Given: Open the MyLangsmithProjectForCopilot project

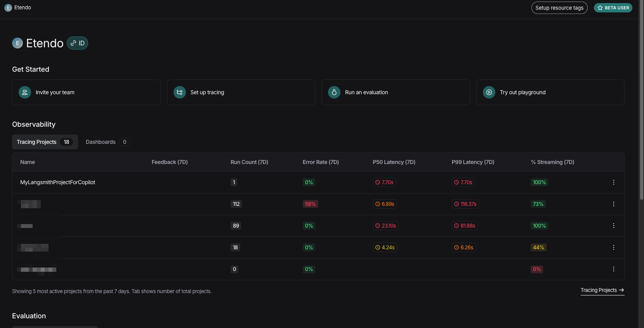Looking at the screenshot, I should pyautogui.click(x=57, y=182).
